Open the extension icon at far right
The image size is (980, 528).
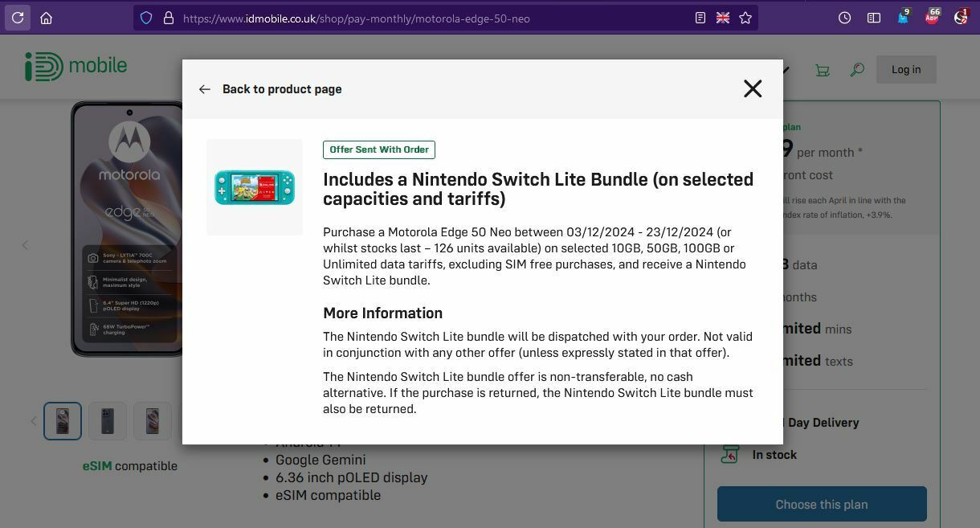coord(962,17)
